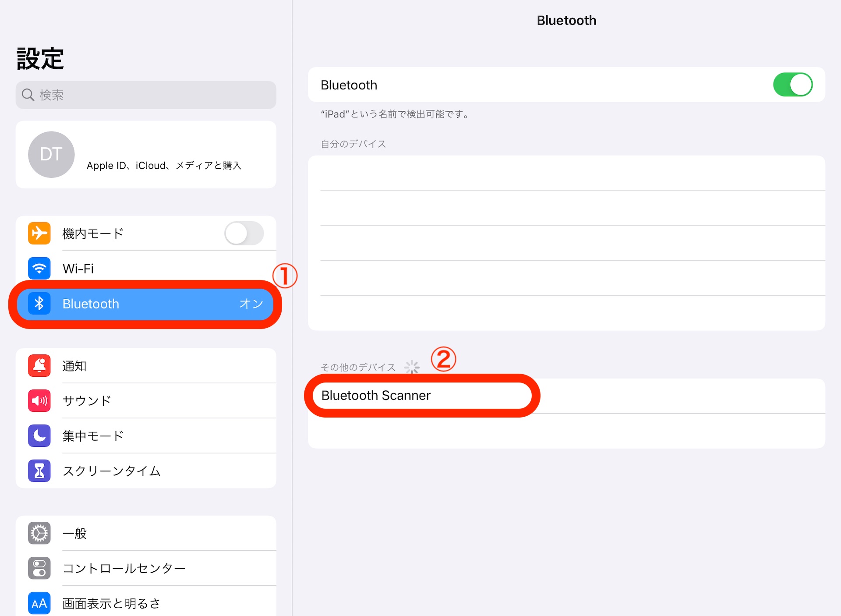Click the Airplane mode icon
This screenshot has width=841, height=616.
pyautogui.click(x=39, y=233)
